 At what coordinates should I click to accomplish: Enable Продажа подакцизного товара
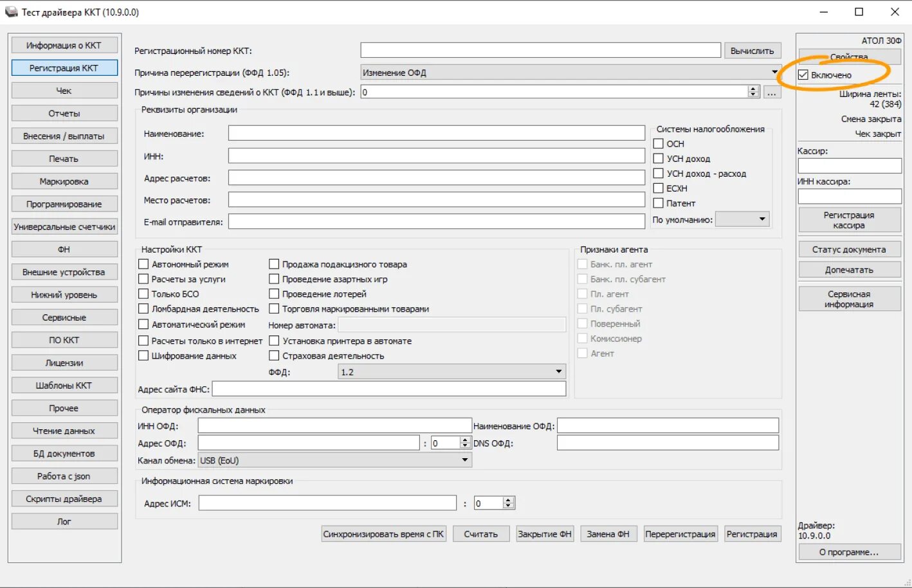tap(274, 264)
